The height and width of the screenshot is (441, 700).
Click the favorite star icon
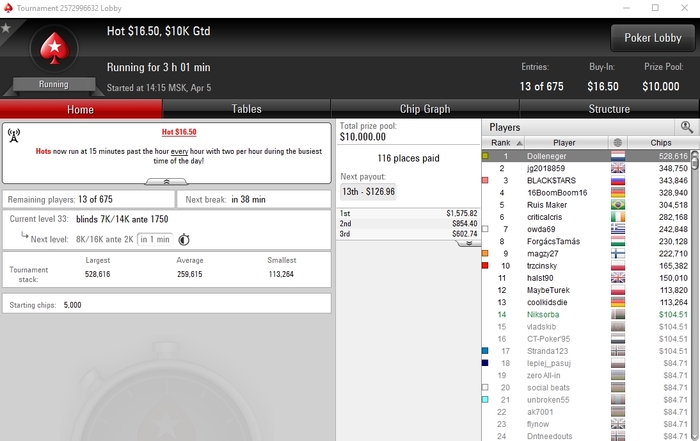5,28
